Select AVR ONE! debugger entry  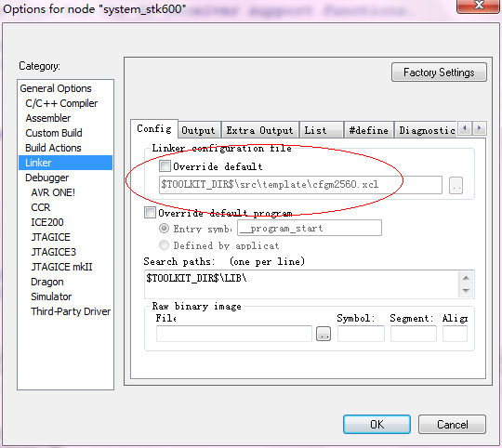tap(53, 192)
